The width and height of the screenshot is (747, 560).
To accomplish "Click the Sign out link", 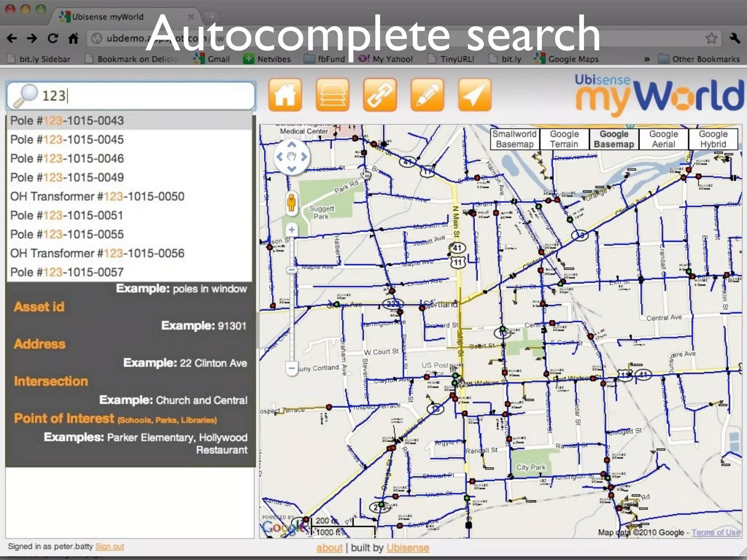I will (110, 547).
